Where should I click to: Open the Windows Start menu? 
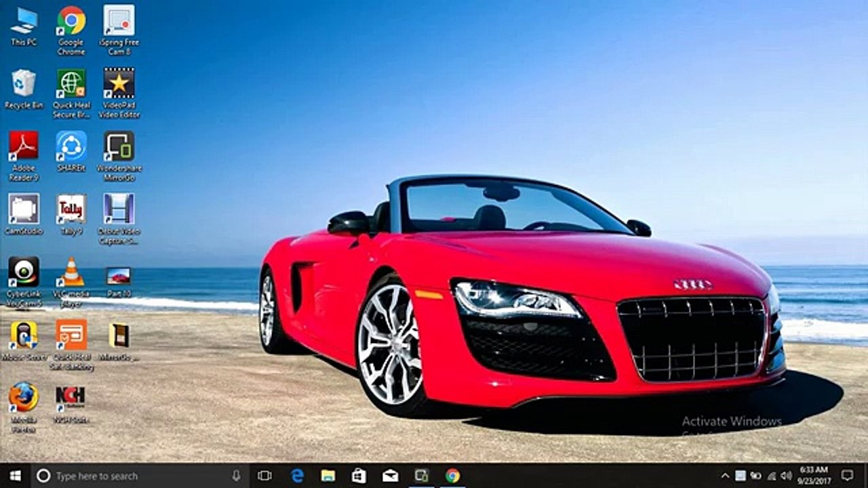point(15,476)
